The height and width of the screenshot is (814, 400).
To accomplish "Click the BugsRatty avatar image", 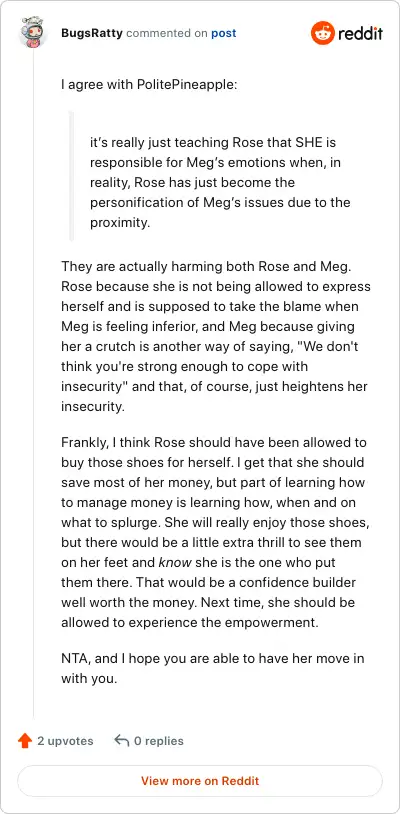I will pyautogui.click(x=33, y=32).
